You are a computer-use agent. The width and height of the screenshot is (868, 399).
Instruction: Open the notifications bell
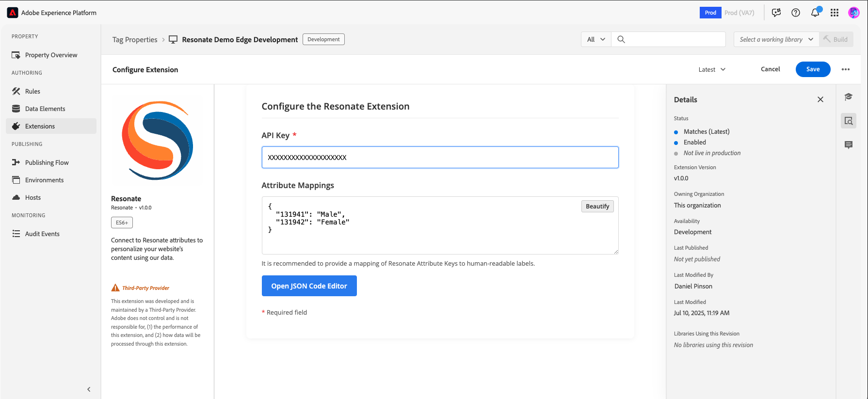[815, 13]
